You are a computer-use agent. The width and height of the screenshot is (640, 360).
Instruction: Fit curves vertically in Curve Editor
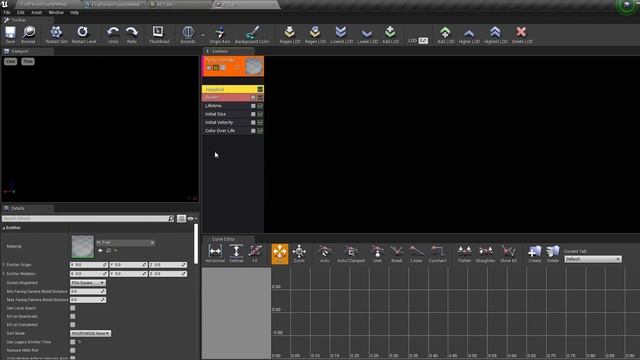click(236, 253)
